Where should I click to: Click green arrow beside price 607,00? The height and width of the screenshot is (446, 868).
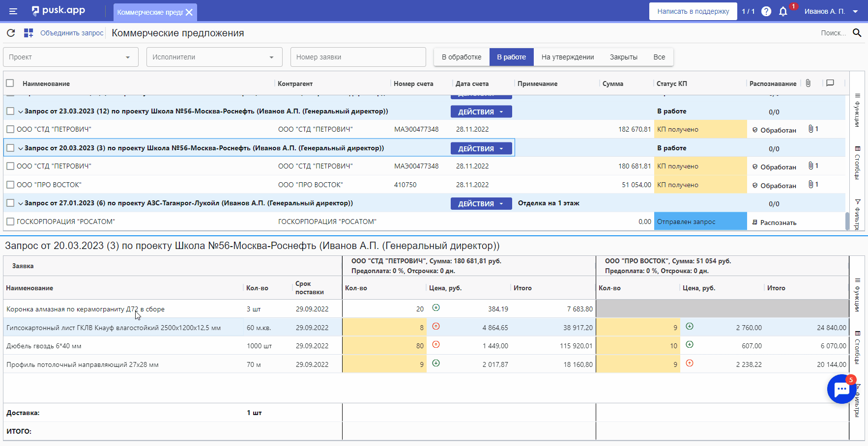690,344
